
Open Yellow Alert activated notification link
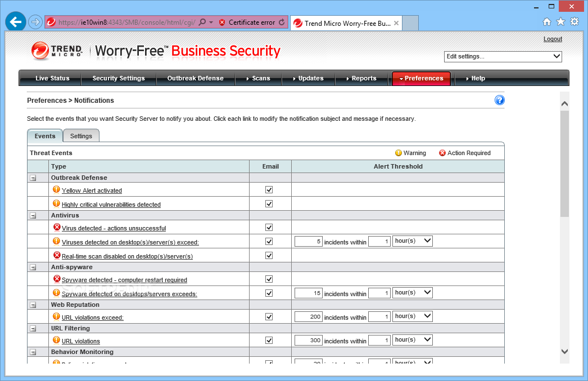92,190
